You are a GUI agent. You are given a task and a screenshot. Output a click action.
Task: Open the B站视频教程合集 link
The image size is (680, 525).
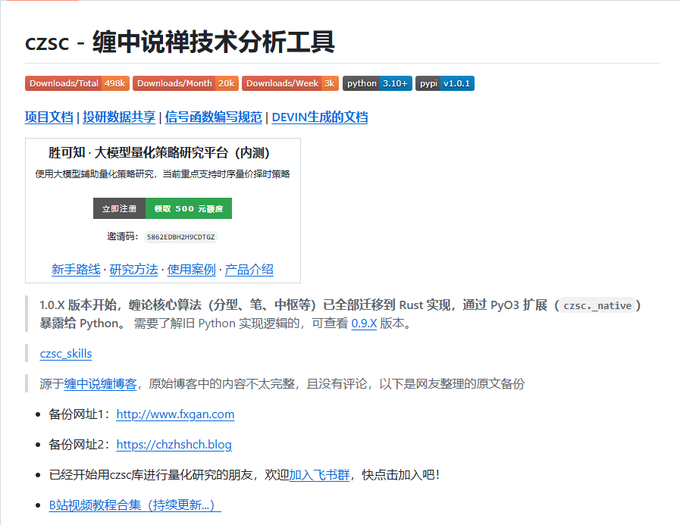tap(135, 505)
